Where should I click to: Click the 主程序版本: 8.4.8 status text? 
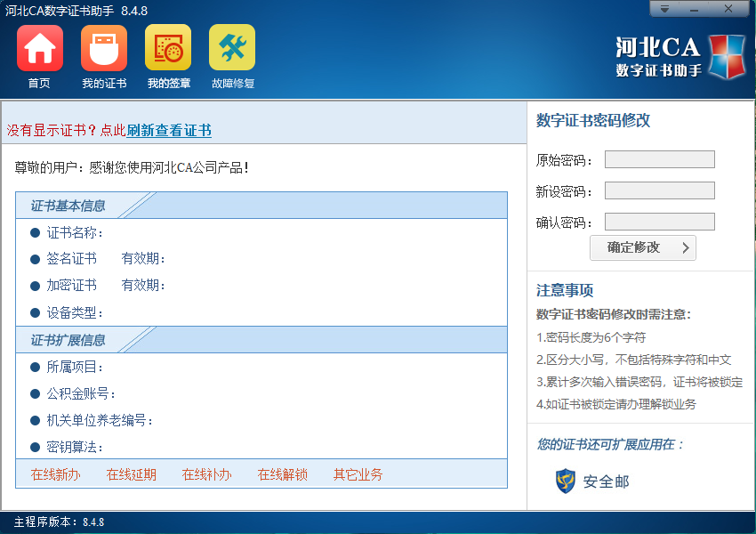coord(59,522)
